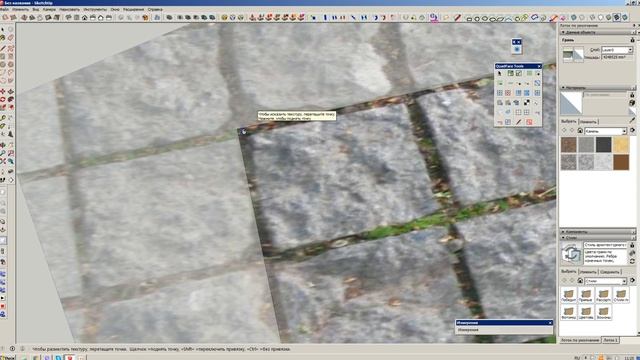
Task: Click the front face material thumbnail
Action: point(568,55)
